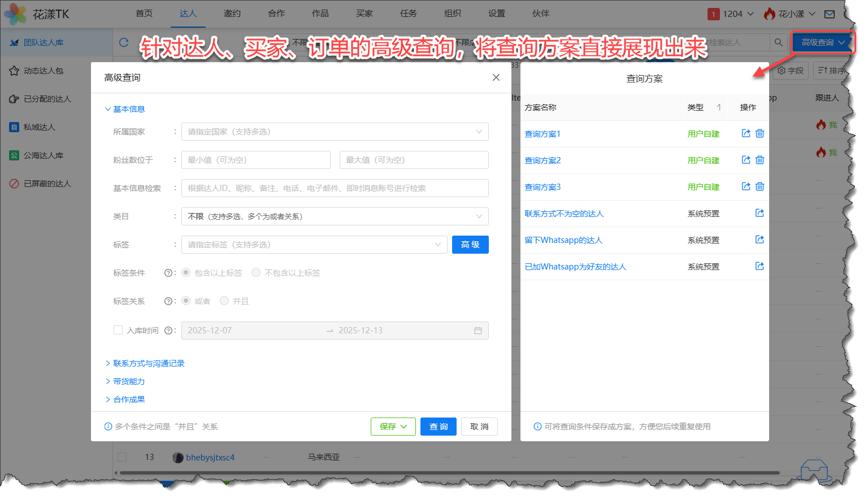Screen dimensions: 868x500
Task: Open the 所属国家 country dropdown
Action: 335,132
